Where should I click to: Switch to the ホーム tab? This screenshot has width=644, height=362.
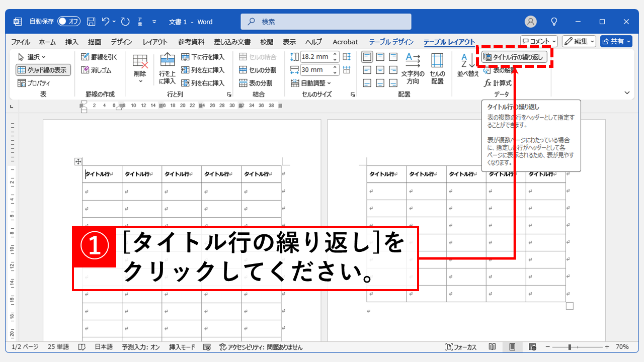tap(47, 42)
